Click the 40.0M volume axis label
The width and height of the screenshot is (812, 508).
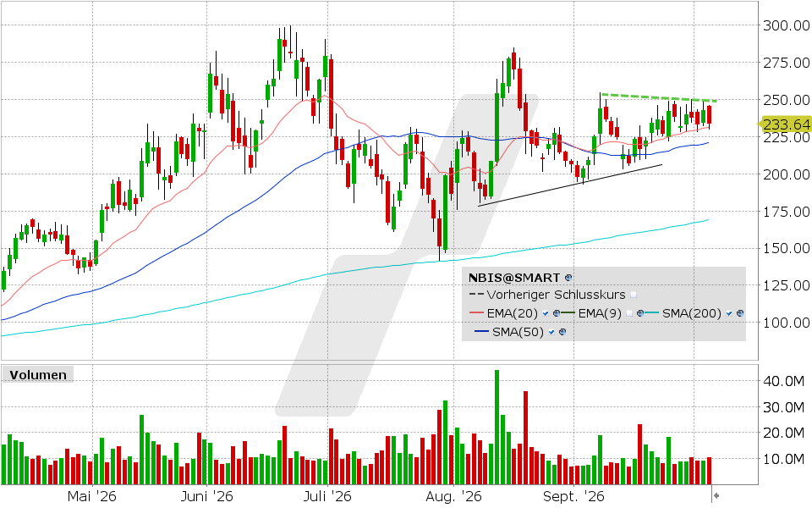click(x=783, y=381)
